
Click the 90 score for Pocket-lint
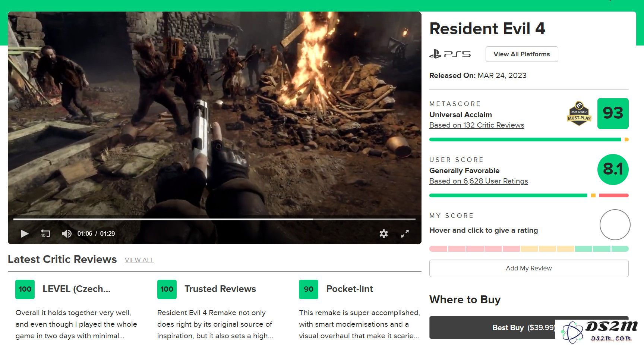point(309,289)
